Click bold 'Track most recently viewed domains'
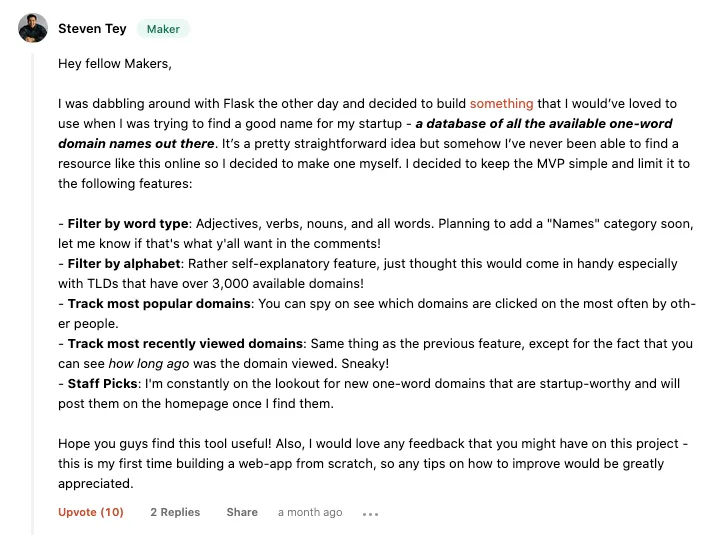714x535 pixels. point(185,344)
